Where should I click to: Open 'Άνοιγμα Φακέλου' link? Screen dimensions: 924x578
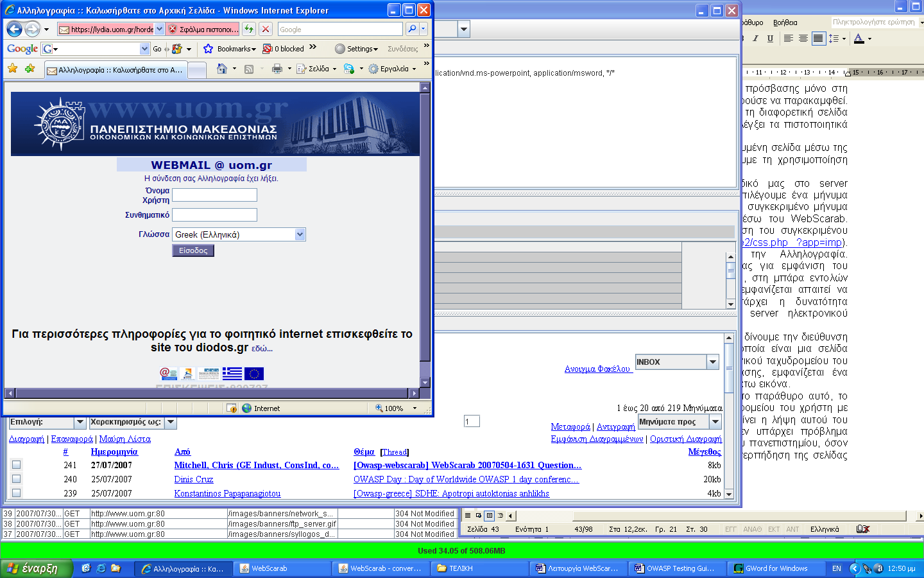pyautogui.click(x=597, y=369)
